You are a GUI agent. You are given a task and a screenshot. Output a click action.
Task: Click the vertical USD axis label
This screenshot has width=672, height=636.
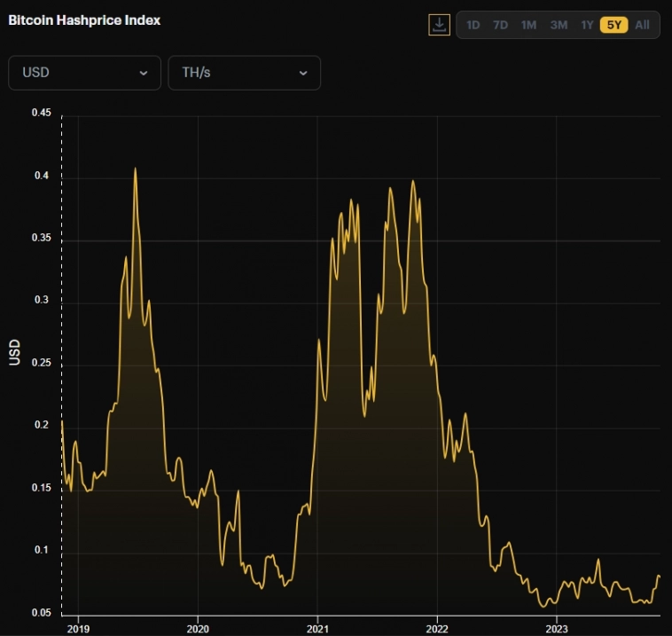click(14, 352)
